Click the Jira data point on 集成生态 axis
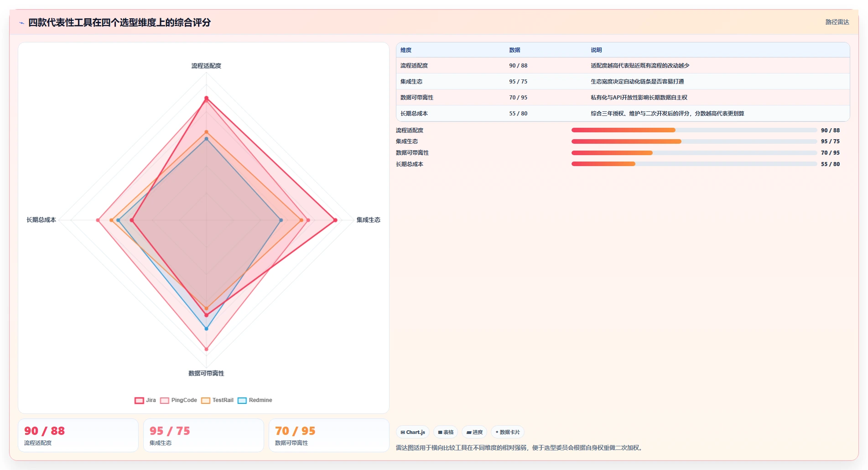The width and height of the screenshot is (868, 470). tap(335, 220)
